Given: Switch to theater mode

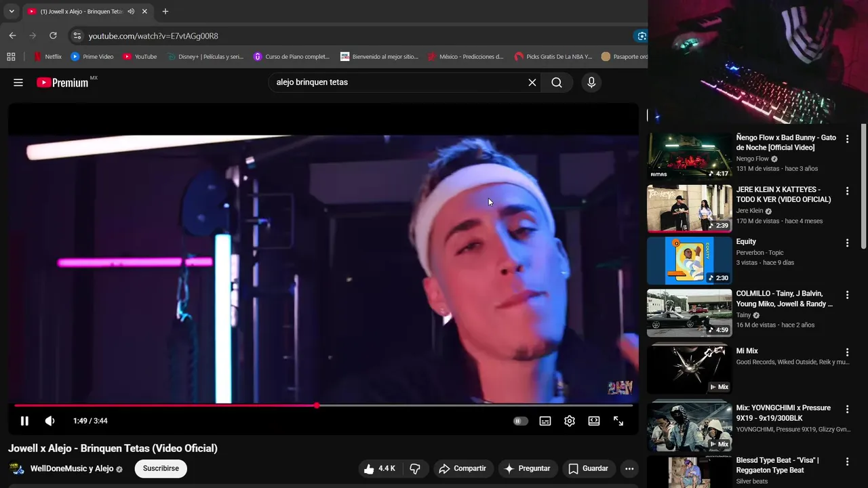Looking at the screenshot, I should [594, 421].
